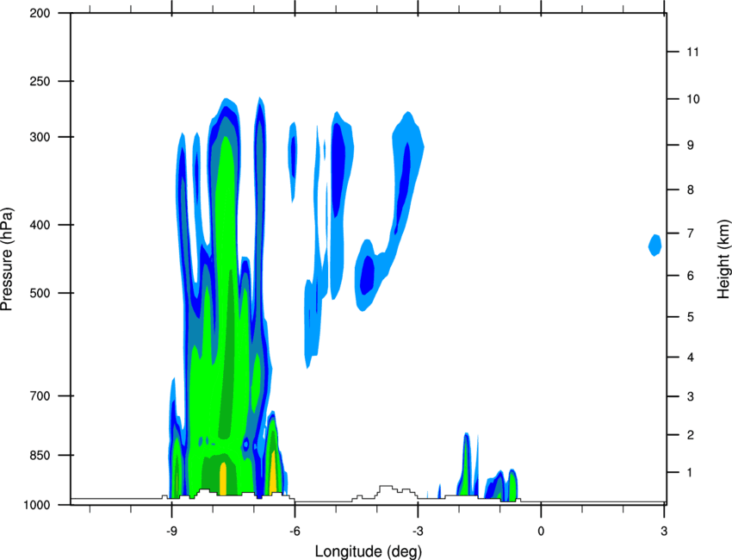Image resolution: width=732 pixels, height=560 pixels.
Task: Pick the 6 km height label
Action: (x=691, y=276)
